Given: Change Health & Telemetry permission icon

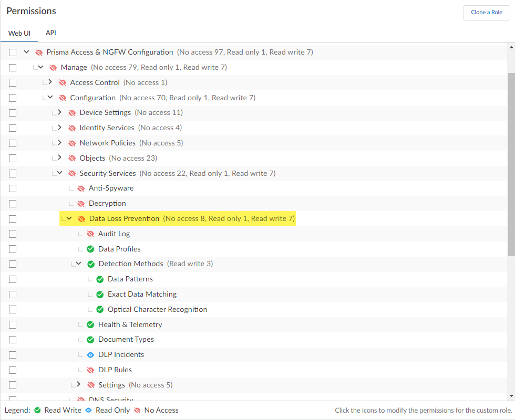Looking at the screenshot, I should (90, 324).
